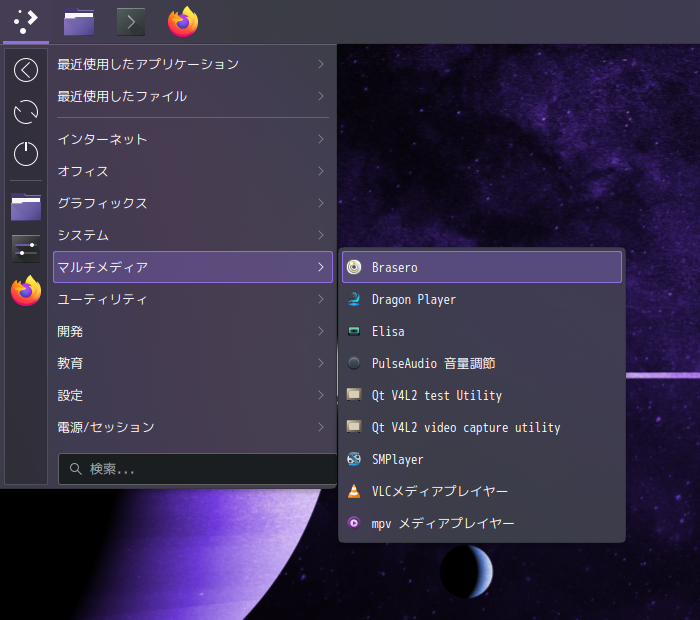Open Qt V4L2 test Utility entry
The height and width of the screenshot is (620, 700).
pos(482,395)
